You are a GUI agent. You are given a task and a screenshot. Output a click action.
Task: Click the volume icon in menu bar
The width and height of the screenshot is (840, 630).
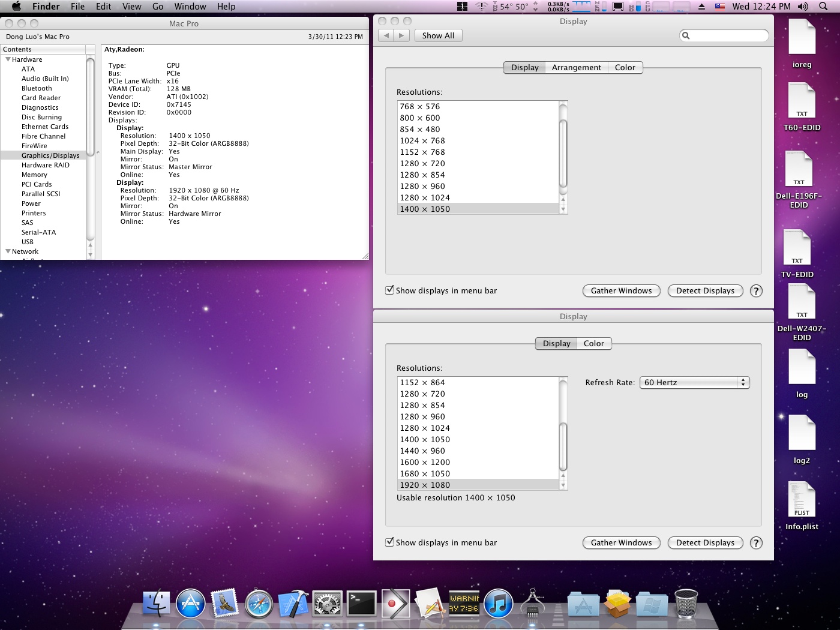click(x=803, y=7)
